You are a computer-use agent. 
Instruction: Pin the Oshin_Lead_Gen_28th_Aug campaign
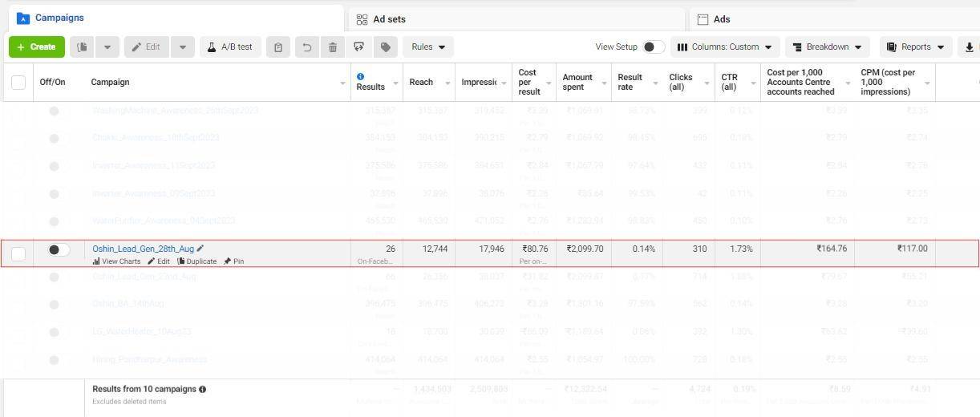234,261
